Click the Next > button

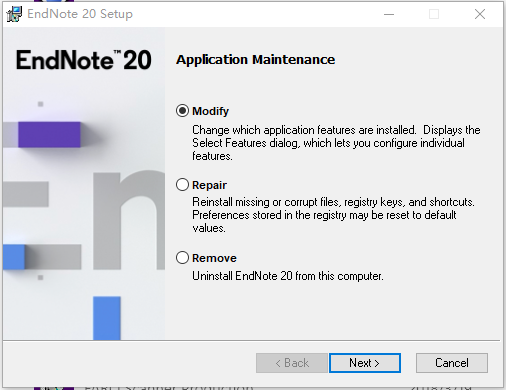click(x=365, y=363)
